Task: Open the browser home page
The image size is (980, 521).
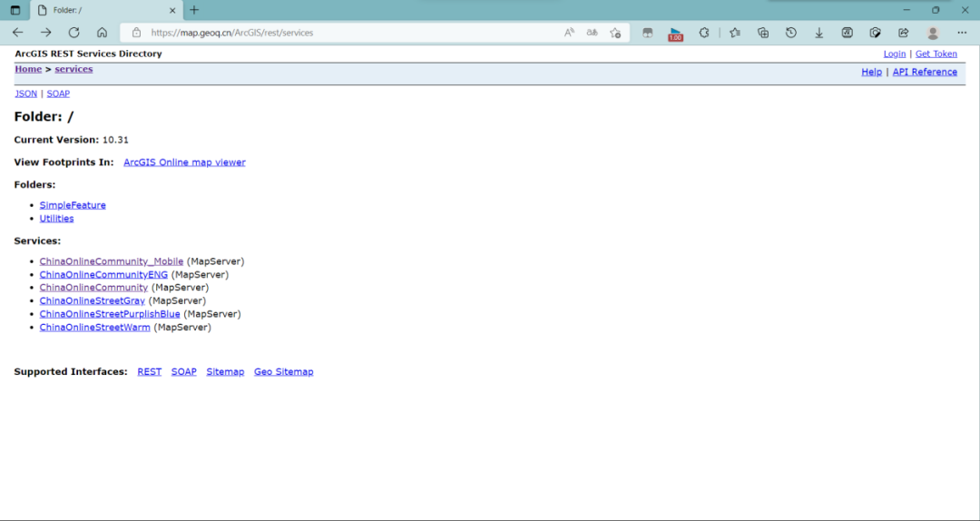Action: coord(102,33)
